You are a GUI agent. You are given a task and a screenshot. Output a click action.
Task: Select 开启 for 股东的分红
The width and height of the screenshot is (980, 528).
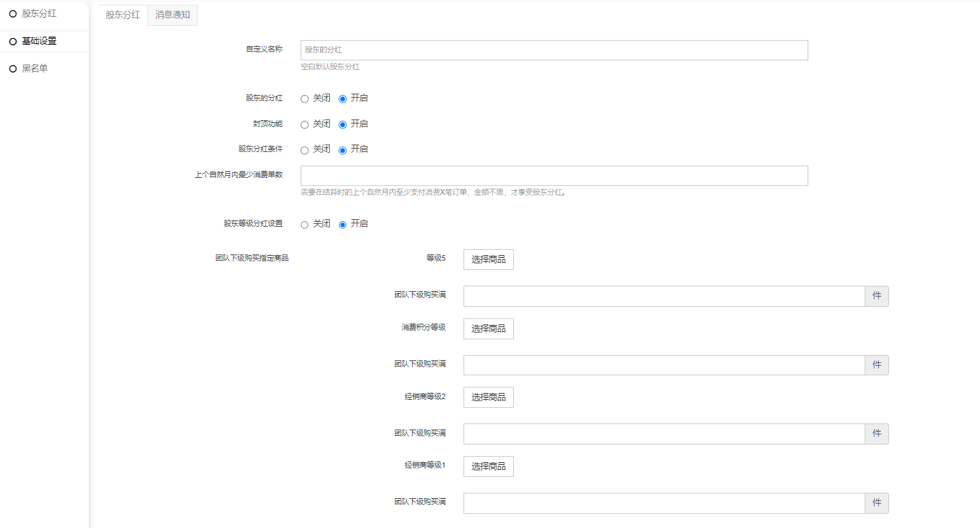click(343, 99)
